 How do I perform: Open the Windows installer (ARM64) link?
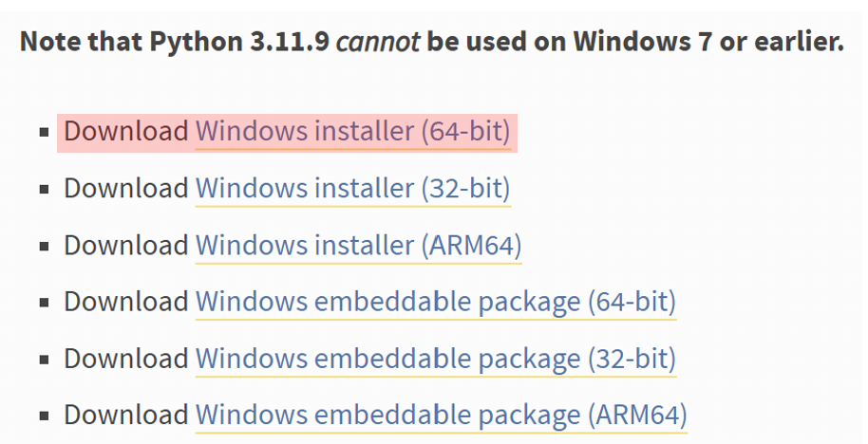tap(358, 245)
